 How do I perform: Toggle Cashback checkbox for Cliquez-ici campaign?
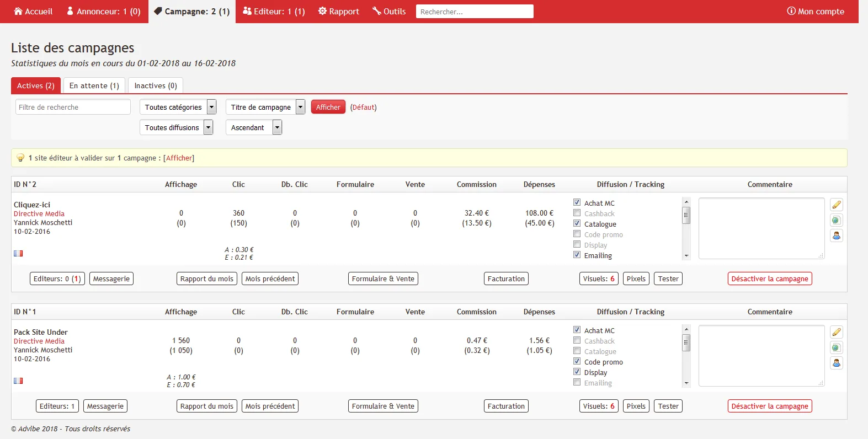tap(577, 213)
